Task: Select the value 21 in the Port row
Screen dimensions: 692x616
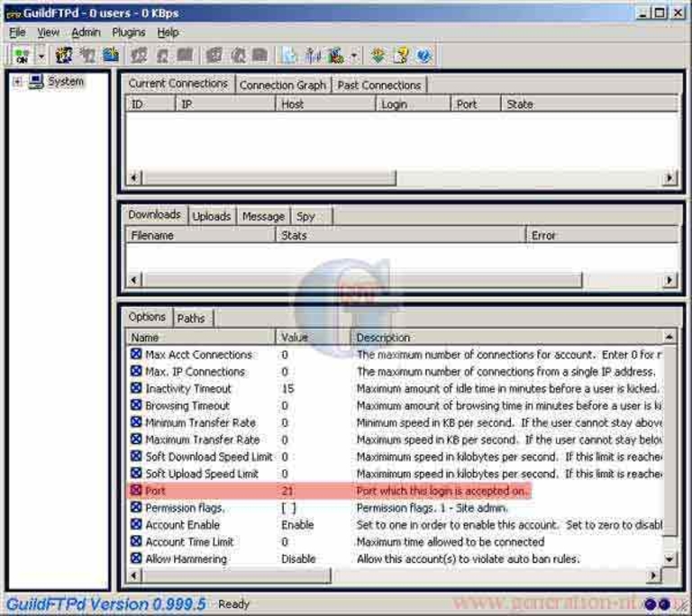Action: tap(287, 491)
